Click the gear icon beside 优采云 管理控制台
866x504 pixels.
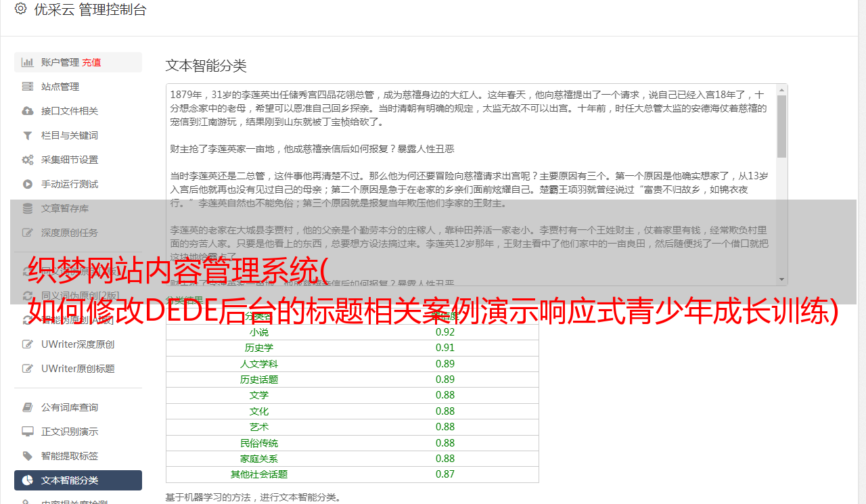20,9
